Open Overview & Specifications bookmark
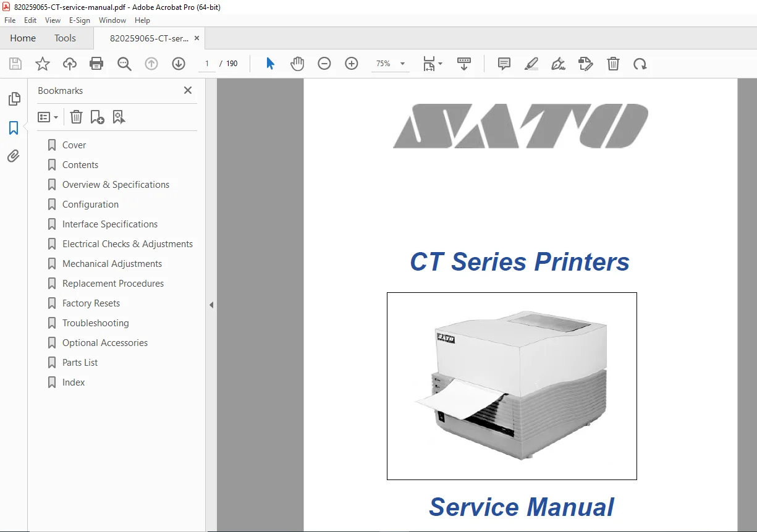 coord(116,185)
